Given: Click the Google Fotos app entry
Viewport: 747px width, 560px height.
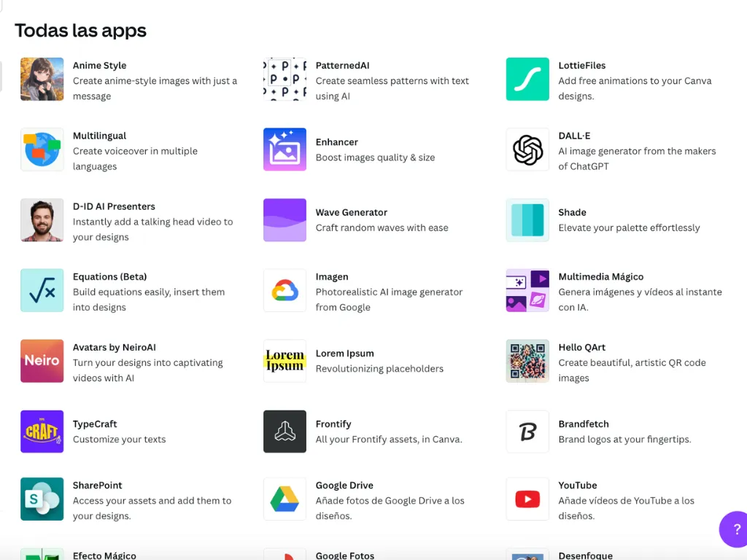Looking at the screenshot, I should pyautogui.click(x=345, y=555).
